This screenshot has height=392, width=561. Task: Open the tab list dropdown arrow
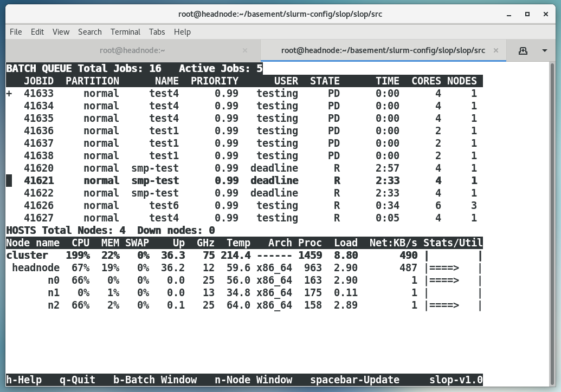point(544,50)
